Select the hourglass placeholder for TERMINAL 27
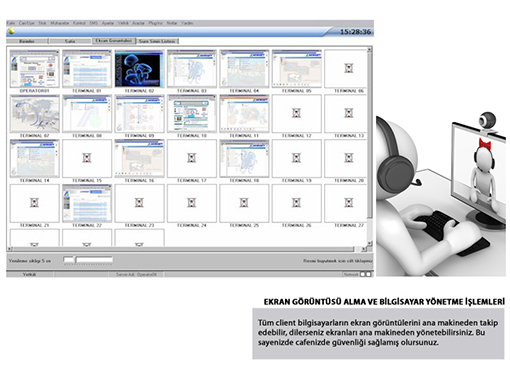The height and width of the screenshot is (380, 510). coord(349,203)
